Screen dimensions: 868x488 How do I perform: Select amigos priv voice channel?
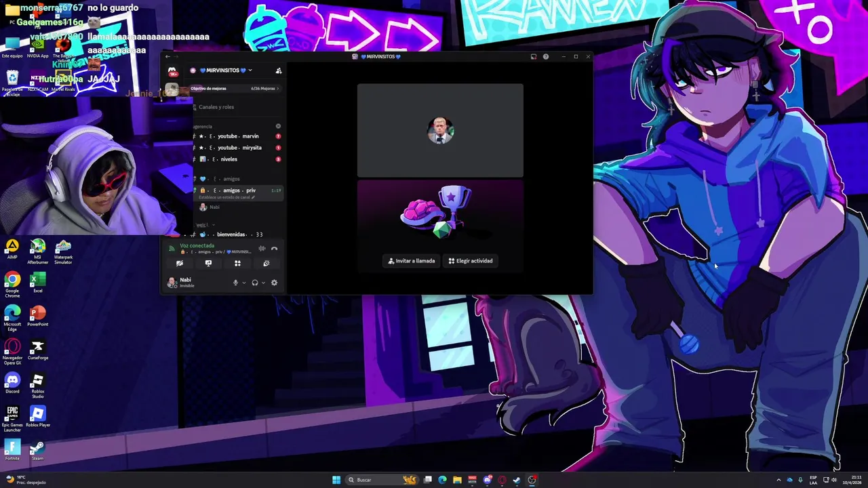tap(237, 190)
